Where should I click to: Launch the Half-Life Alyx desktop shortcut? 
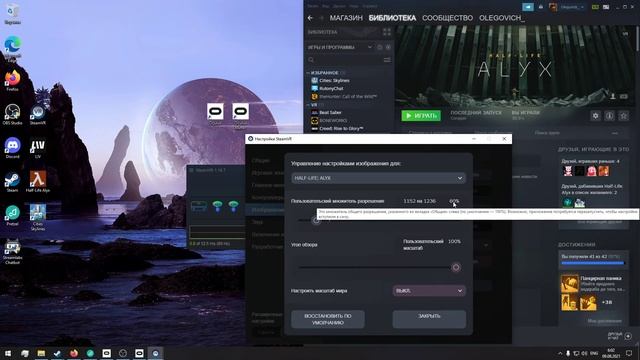tap(38, 182)
